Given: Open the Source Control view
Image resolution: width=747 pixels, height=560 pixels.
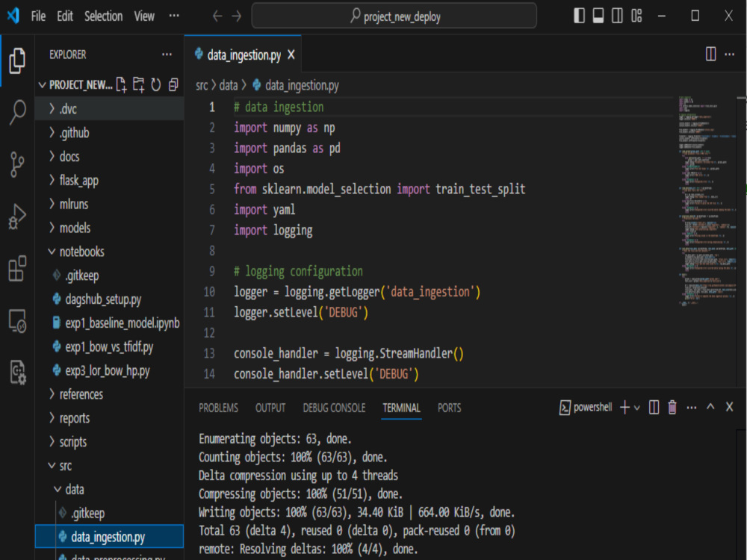Looking at the screenshot, I should (17, 164).
